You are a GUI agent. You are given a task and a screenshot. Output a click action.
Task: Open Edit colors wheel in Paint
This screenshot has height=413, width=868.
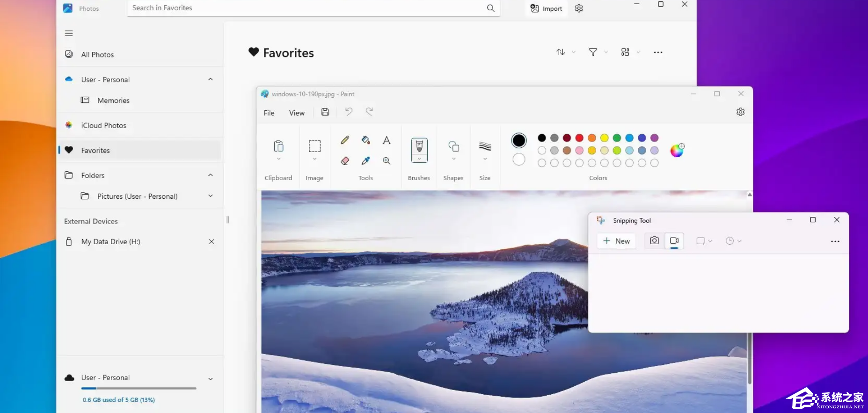(x=677, y=150)
